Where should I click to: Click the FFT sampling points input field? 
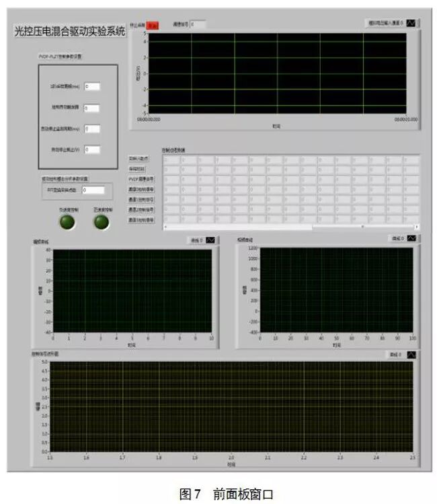93,190
